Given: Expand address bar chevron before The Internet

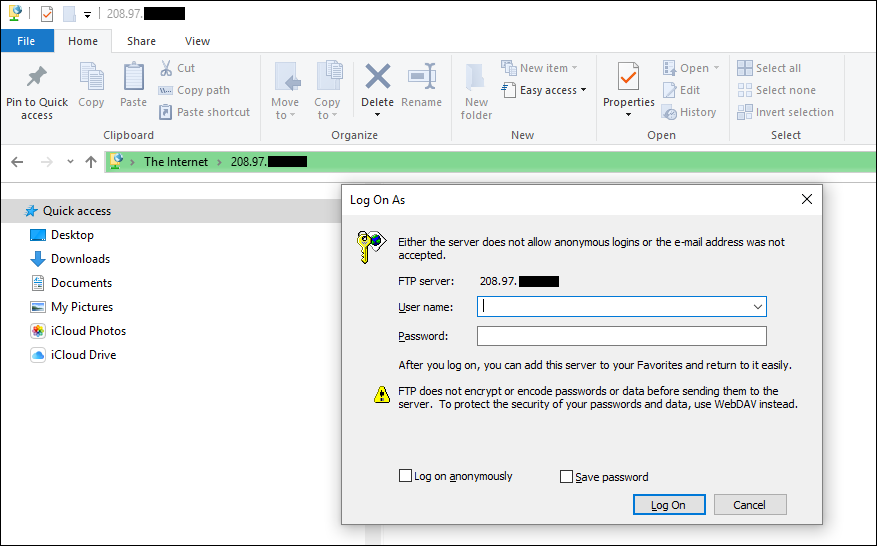Looking at the screenshot, I should [133, 162].
